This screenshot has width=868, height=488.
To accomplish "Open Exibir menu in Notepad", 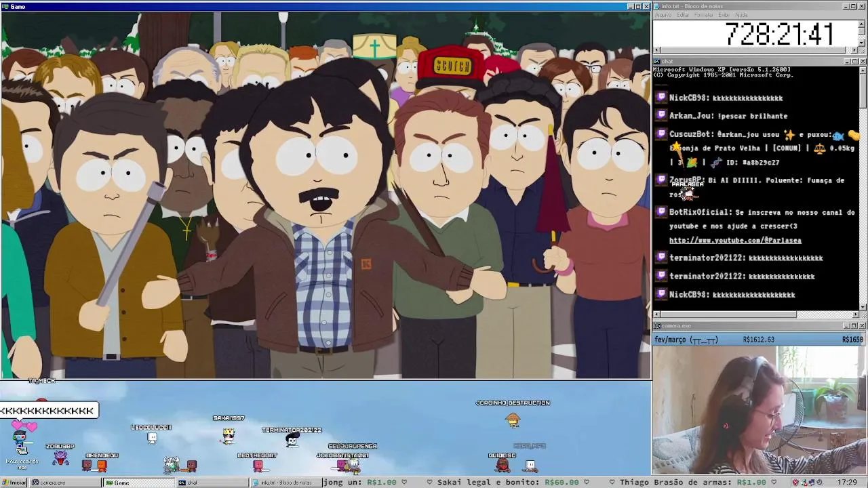I will point(724,15).
